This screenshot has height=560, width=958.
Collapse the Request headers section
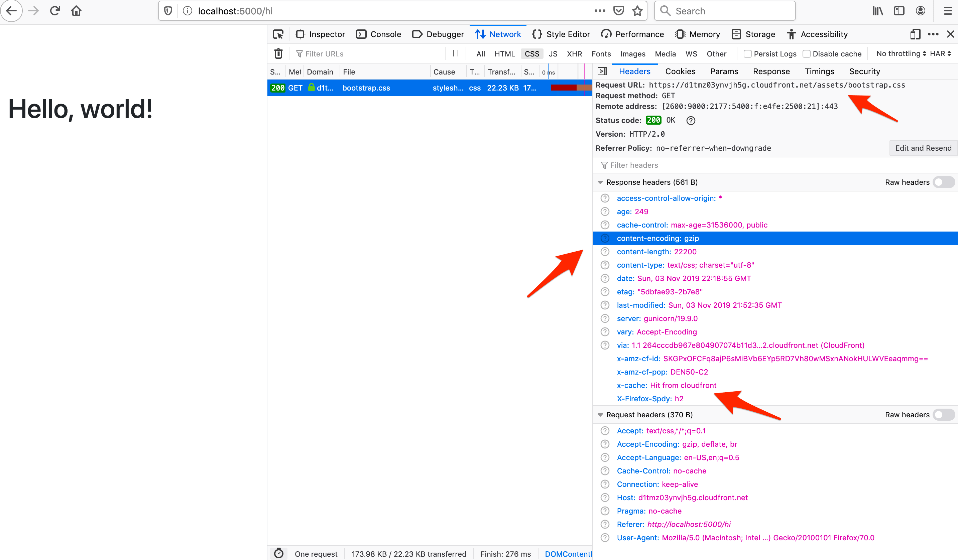601,415
